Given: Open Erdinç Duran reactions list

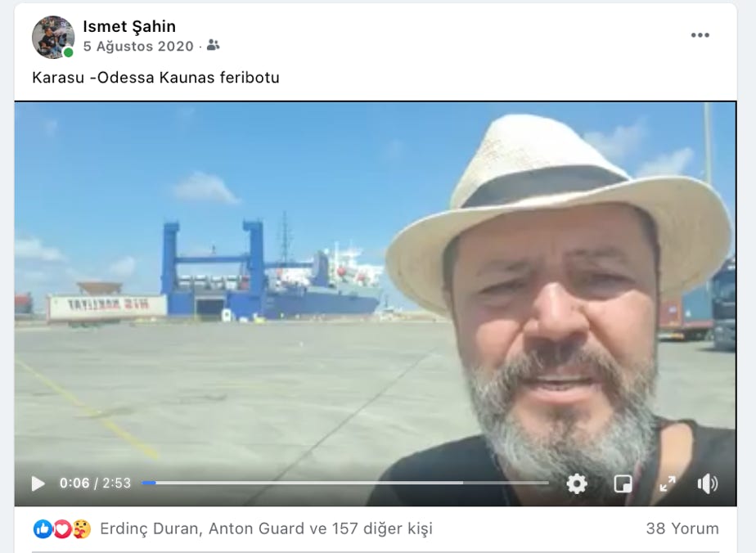Looking at the screenshot, I should pos(149,529).
